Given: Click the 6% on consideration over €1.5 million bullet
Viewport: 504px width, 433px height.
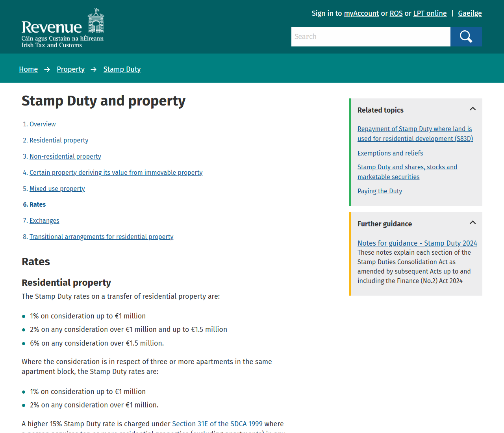Looking at the screenshot, I should [x=97, y=343].
